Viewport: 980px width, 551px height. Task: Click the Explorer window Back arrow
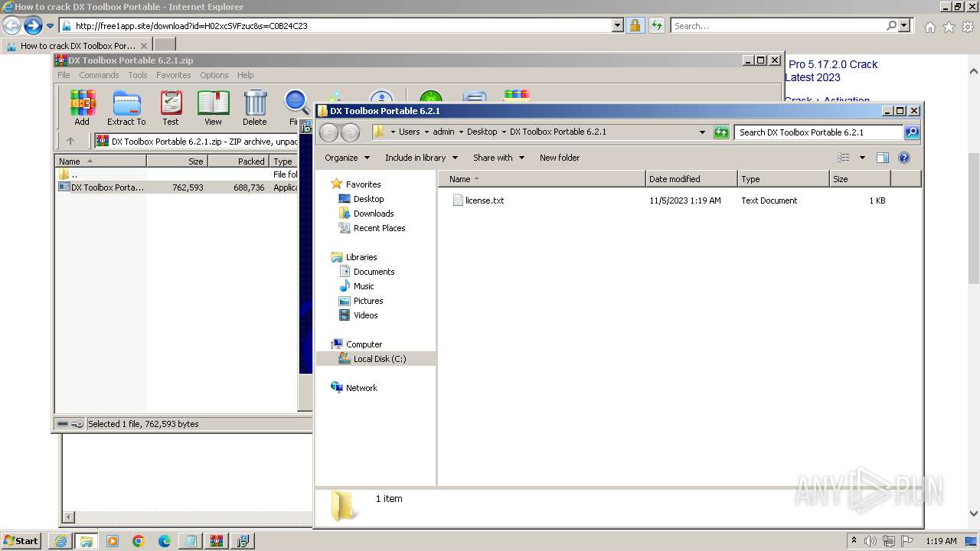329,132
